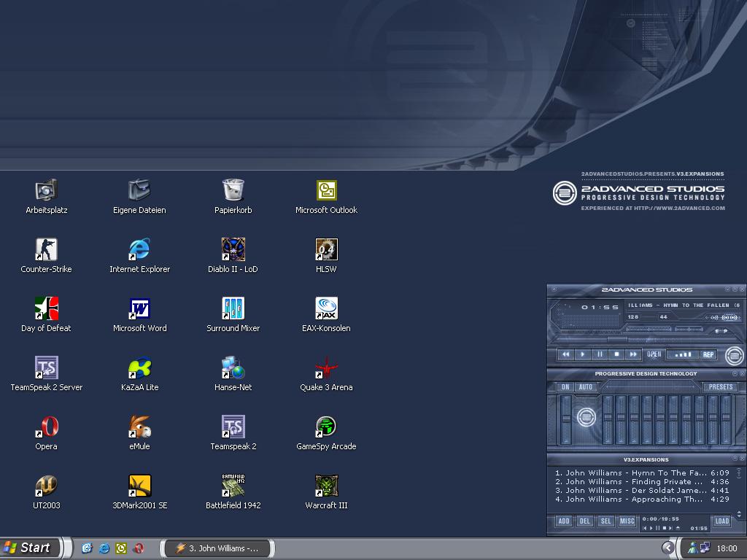Open the Hanse-Net connection icon

(x=233, y=373)
